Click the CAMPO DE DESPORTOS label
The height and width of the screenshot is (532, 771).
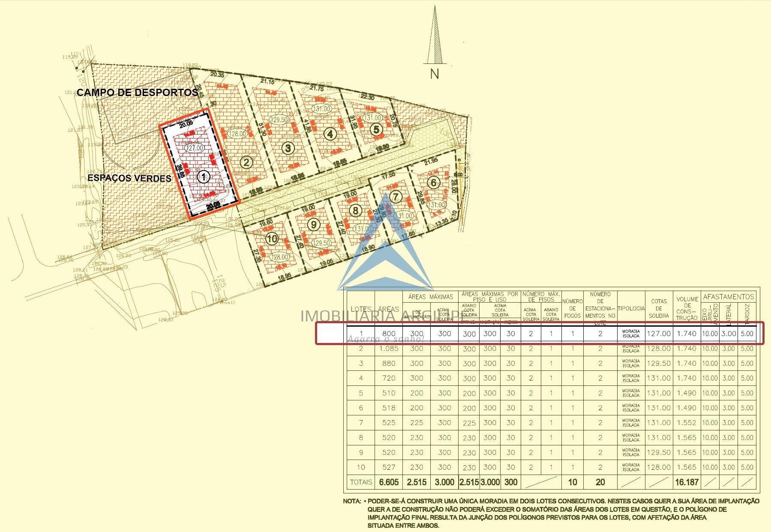click(x=137, y=92)
